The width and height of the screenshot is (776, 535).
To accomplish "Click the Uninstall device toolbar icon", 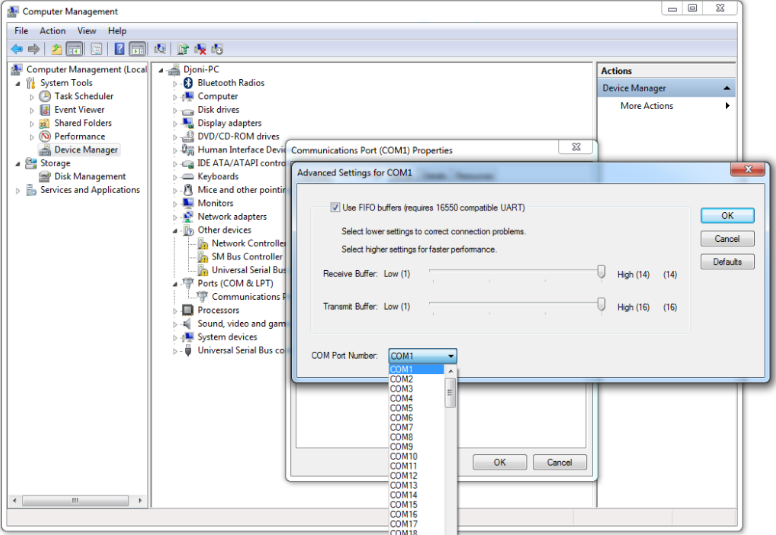I will (200, 49).
